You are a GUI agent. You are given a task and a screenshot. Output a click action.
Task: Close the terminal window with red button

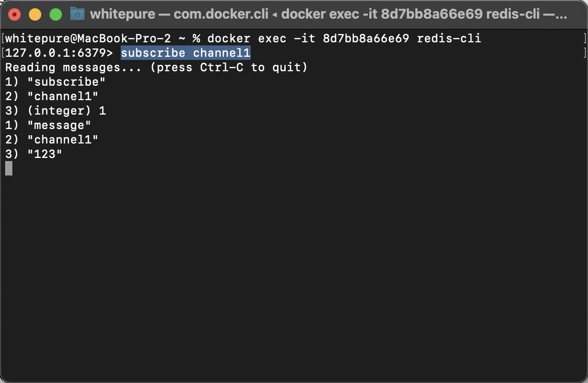pos(14,14)
